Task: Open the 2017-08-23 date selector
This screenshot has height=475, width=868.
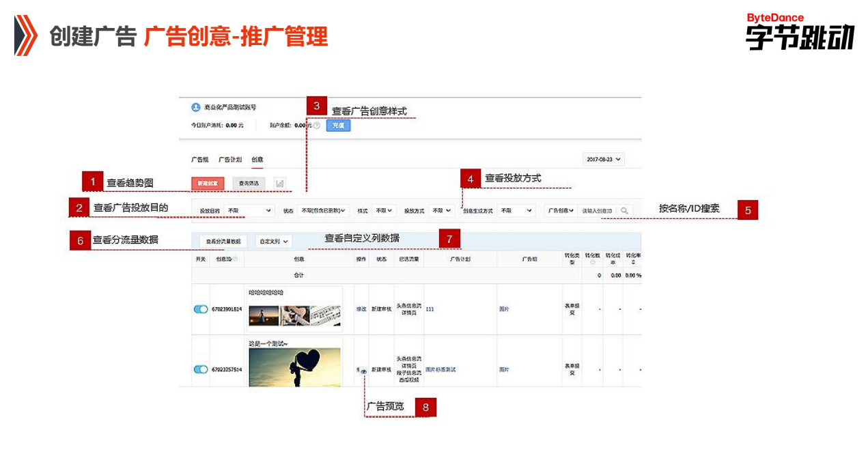Action: coord(603,158)
